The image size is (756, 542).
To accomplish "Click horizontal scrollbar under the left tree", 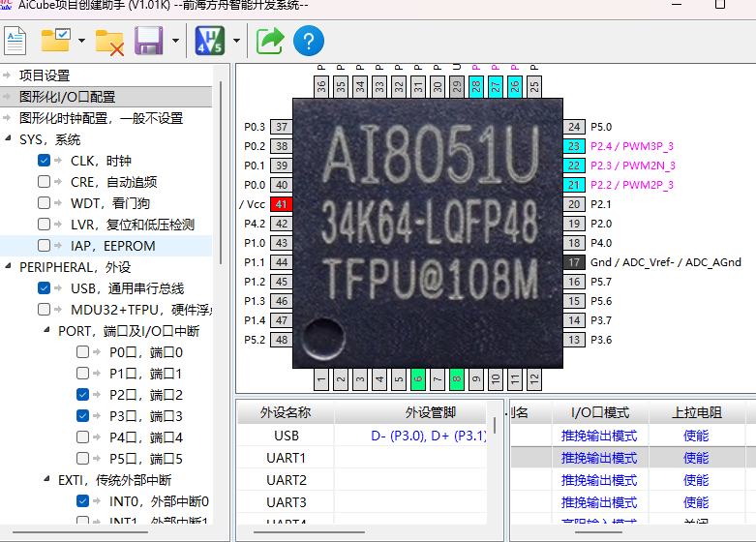I will pos(80,532).
